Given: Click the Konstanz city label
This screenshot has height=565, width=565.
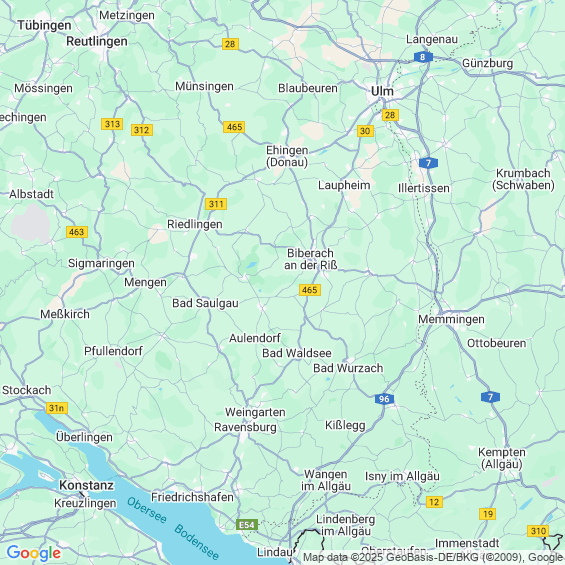Looking at the screenshot, I should pyautogui.click(x=86, y=485).
